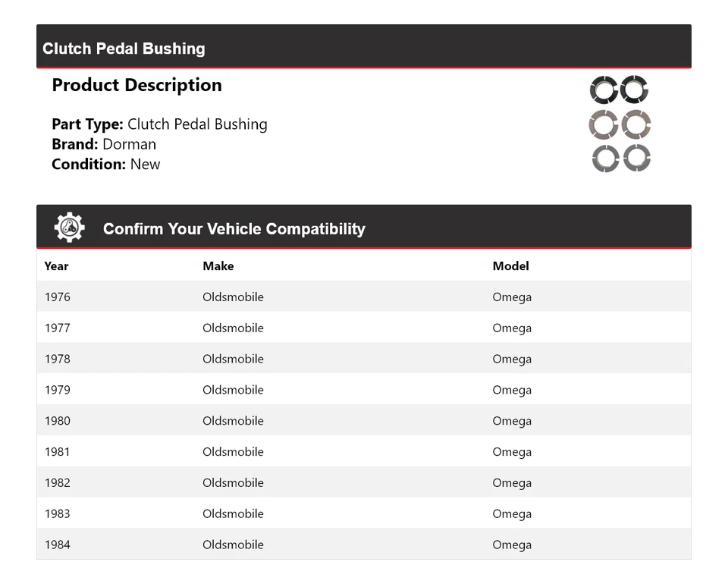Select the Dorman brand text
Screen dimensions: 728x584
(x=129, y=144)
